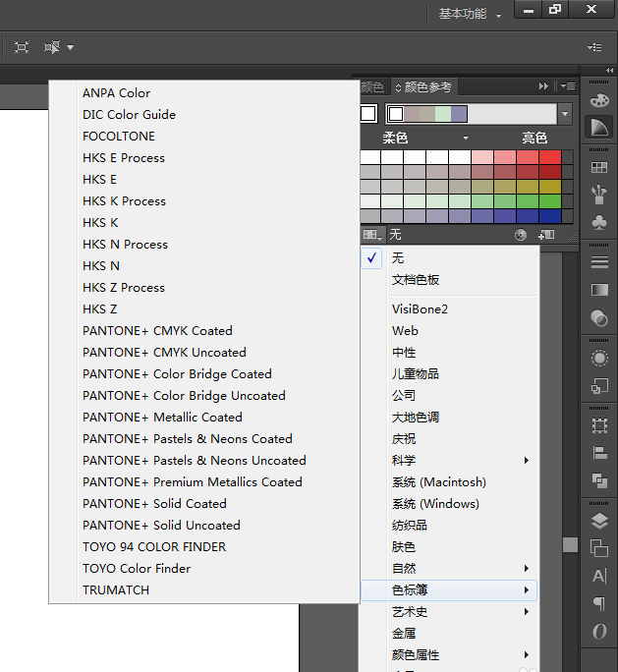Open the Symbols panel club icon
Viewport: 618px width, 672px height.
coord(599,222)
